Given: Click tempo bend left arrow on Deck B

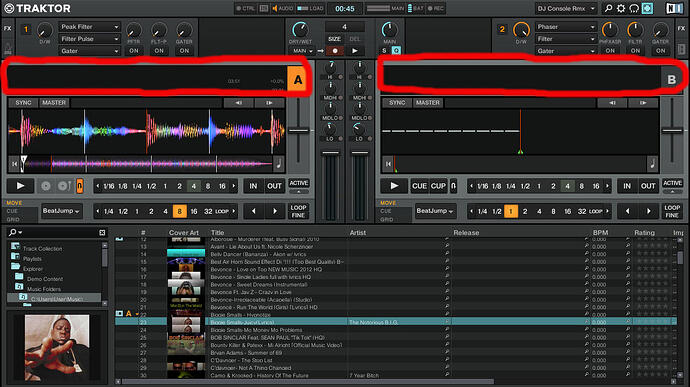Looking at the screenshot, I should coord(612,103).
